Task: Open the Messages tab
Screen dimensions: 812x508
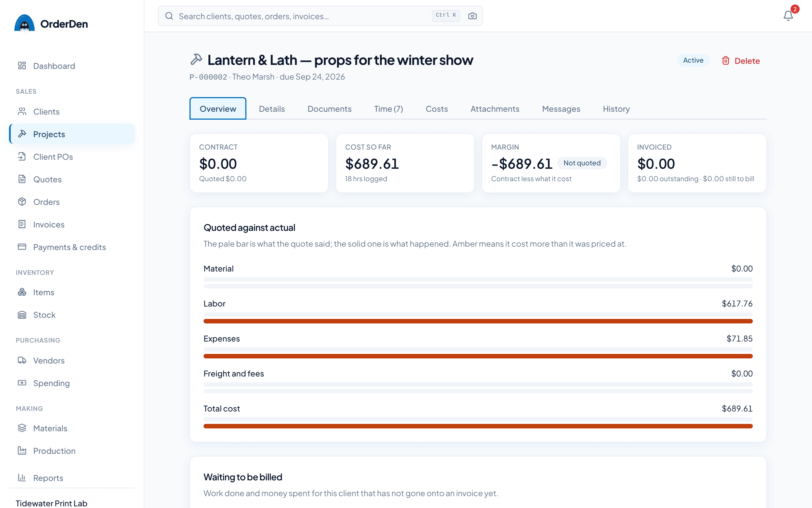Action: (x=561, y=109)
